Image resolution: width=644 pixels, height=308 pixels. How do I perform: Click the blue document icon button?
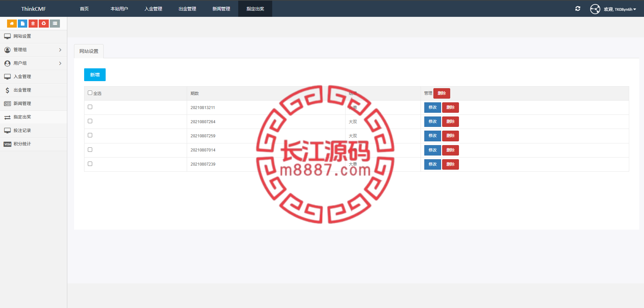pyautogui.click(x=23, y=24)
